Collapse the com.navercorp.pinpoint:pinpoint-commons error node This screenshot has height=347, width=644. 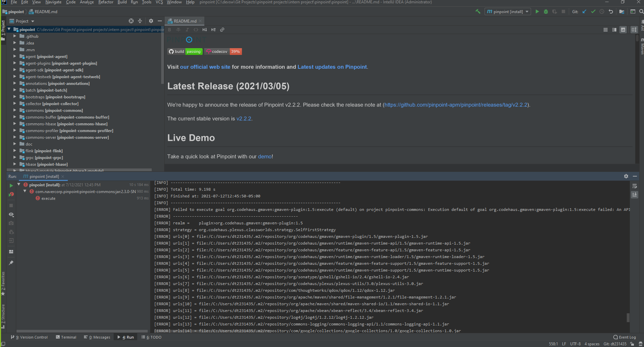coord(24,191)
